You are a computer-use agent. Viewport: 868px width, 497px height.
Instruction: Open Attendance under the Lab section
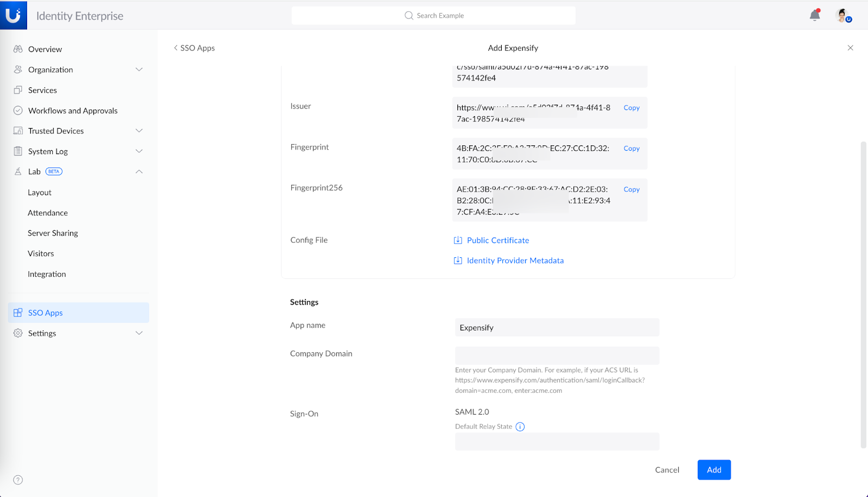tap(48, 212)
